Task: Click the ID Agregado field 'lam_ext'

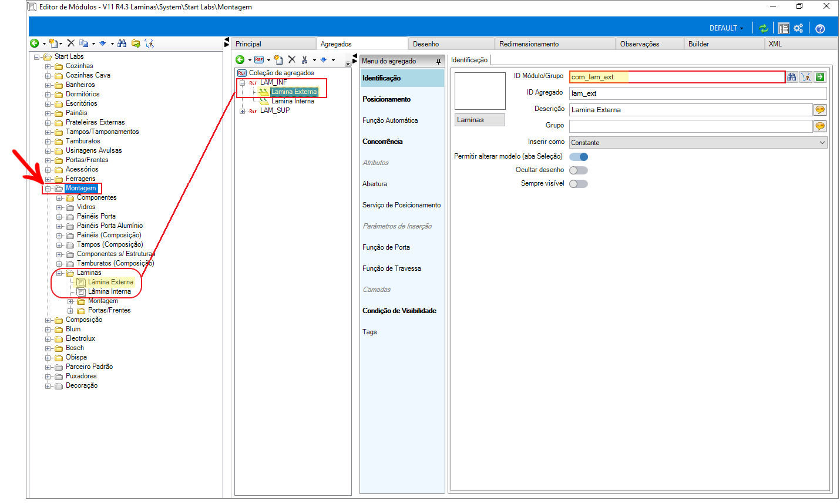Action: coord(698,93)
